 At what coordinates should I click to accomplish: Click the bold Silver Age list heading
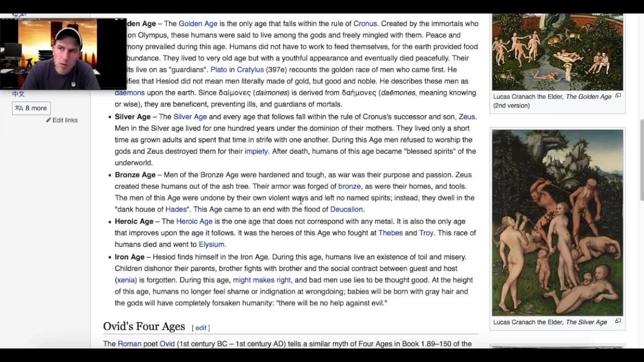(133, 117)
